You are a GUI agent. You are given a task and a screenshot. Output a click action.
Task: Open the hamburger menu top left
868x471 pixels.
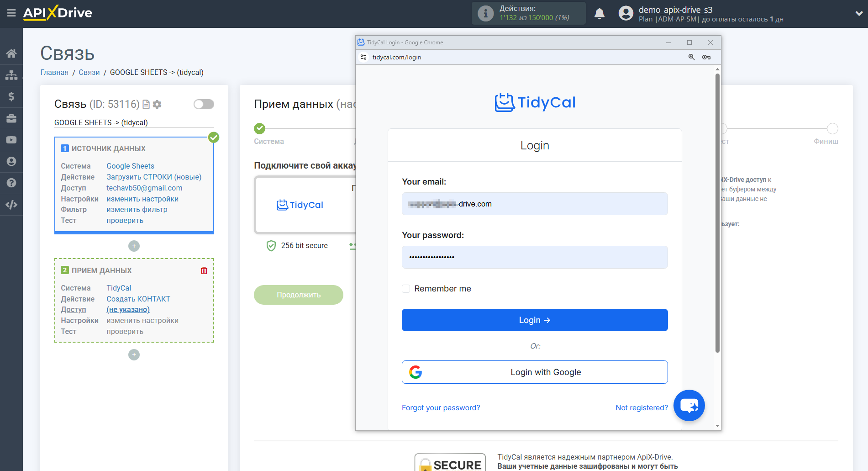pyautogui.click(x=11, y=13)
